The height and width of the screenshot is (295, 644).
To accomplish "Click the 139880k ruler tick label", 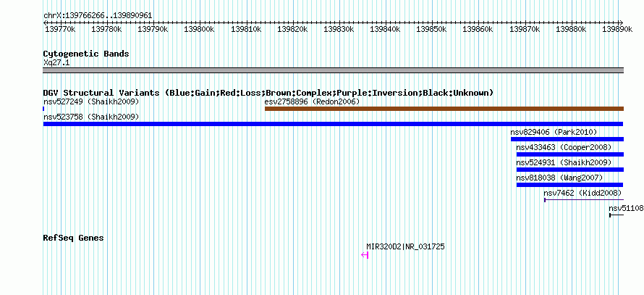I will 572,30.
